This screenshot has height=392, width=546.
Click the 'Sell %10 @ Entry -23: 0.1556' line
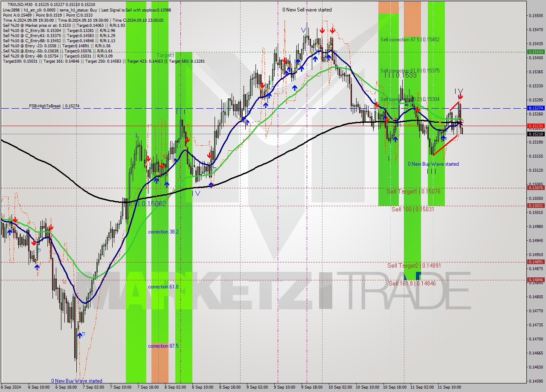point(57,46)
